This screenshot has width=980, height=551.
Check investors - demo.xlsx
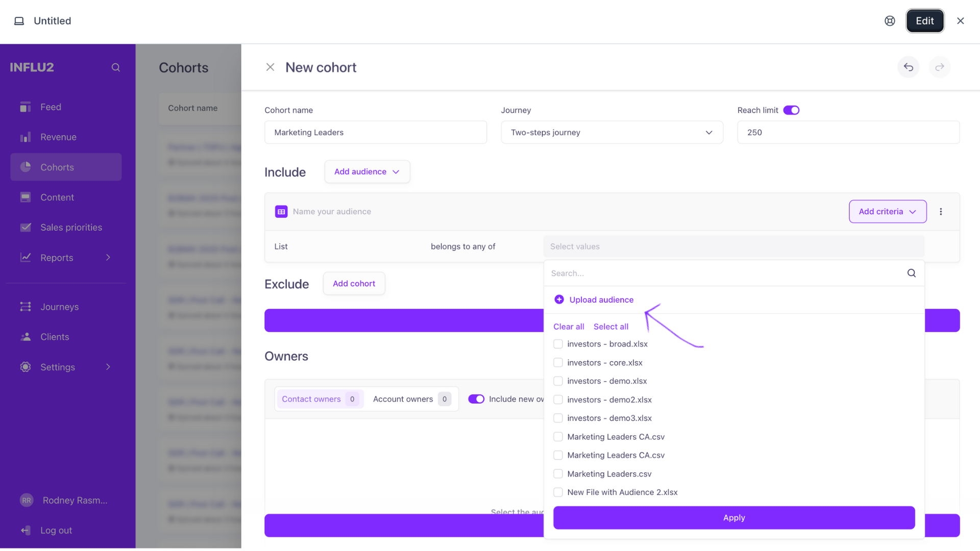558,381
